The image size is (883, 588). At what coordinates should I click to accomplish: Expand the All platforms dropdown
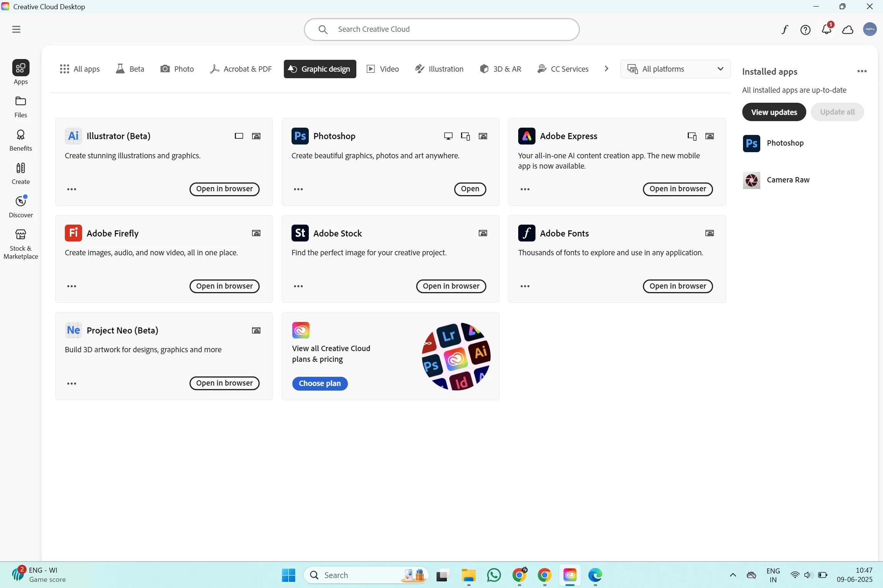(675, 69)
